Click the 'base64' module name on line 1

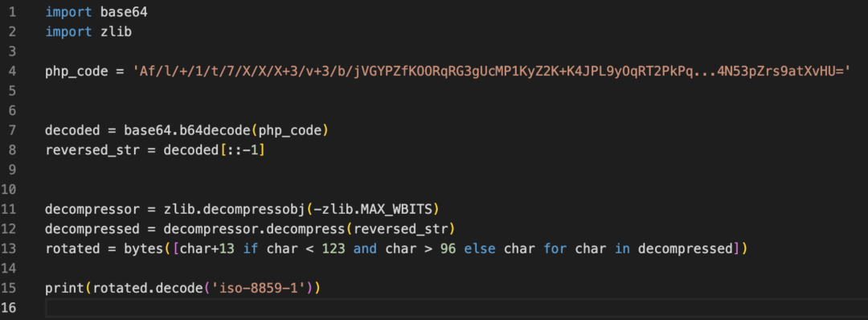pyautogui.click(x=124, y=11)
